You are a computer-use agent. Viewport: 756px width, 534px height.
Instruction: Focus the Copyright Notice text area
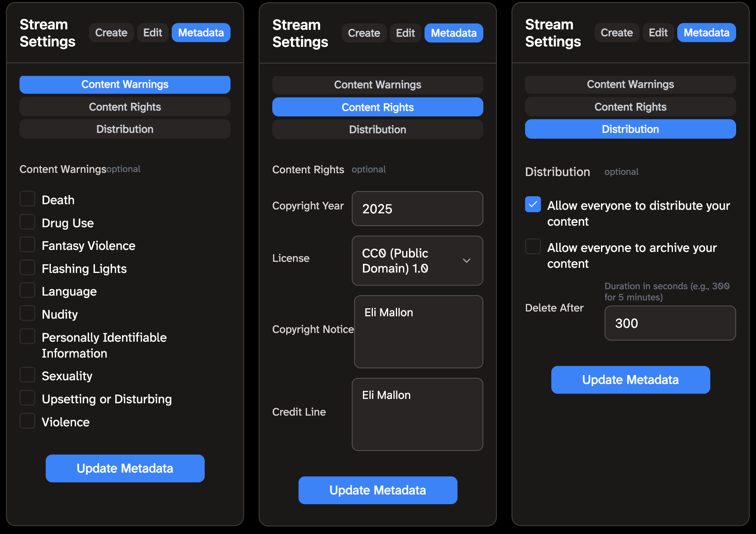point(419,332)
